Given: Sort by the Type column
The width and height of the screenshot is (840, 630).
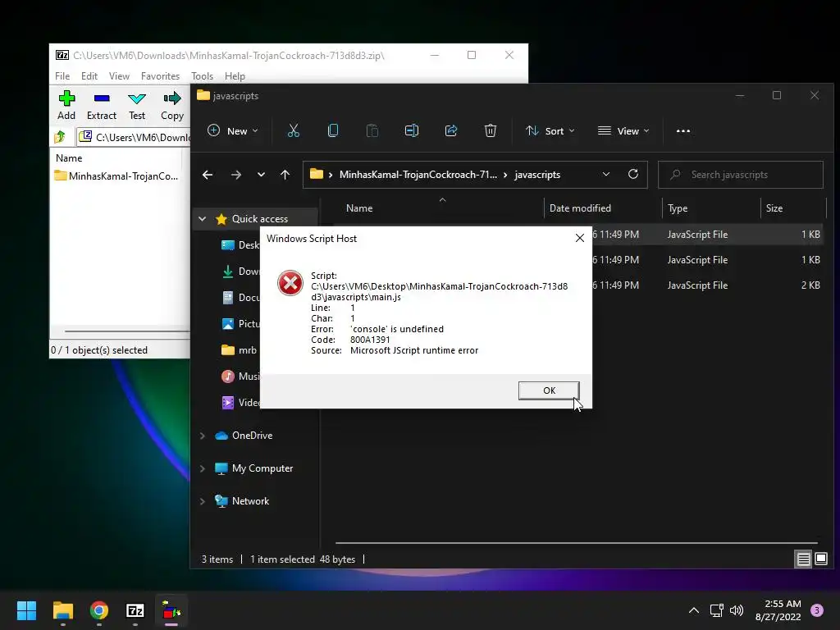Looking at the screenshot, I should [678, 208].
